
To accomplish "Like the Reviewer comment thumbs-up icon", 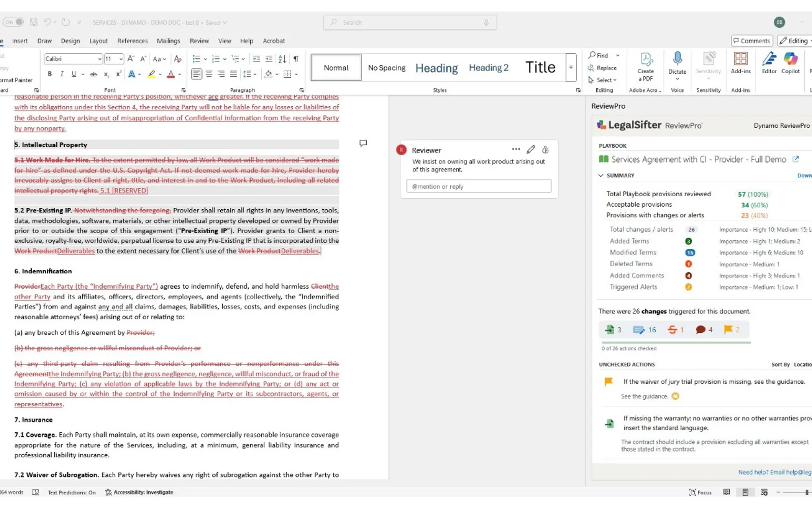I will pos(546,149).
